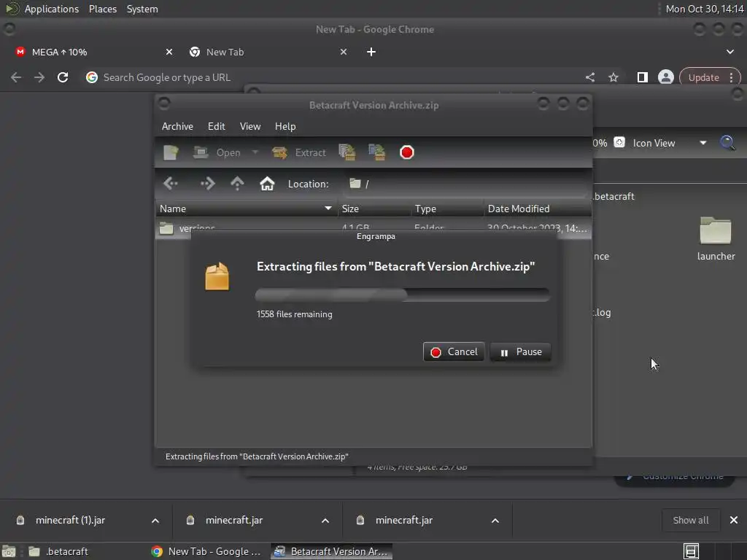Image resolution: width=747 pixels, height=560 pixels.
Task: Click the Extract toolbar button
Action: point(298,152)
